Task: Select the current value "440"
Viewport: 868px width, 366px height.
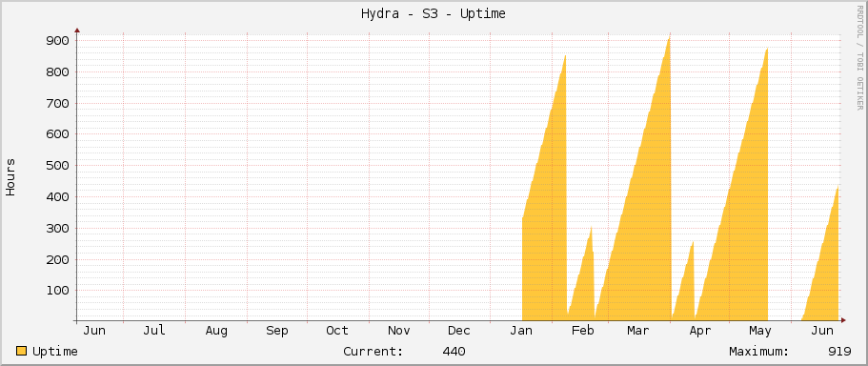Action: coord(454,352)
